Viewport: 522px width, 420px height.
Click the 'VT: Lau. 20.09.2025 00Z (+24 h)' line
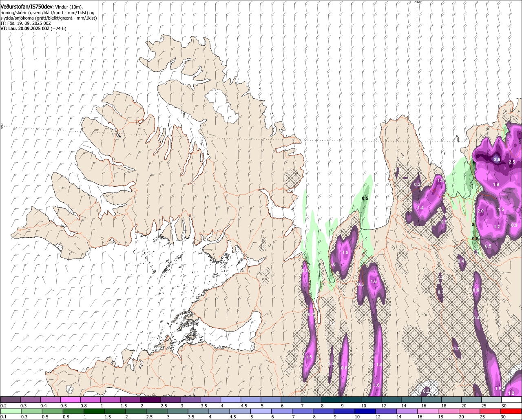pyautogui.click(x=33, y=29)
